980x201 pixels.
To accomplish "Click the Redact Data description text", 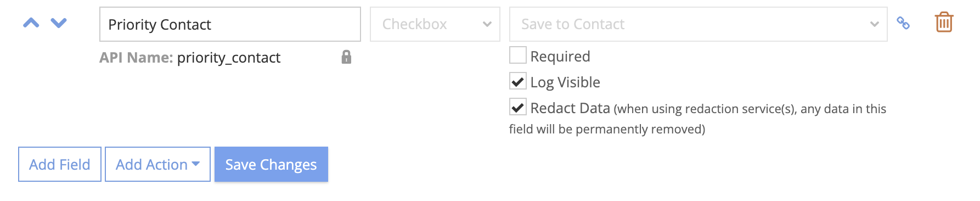I will coord(697,119).
